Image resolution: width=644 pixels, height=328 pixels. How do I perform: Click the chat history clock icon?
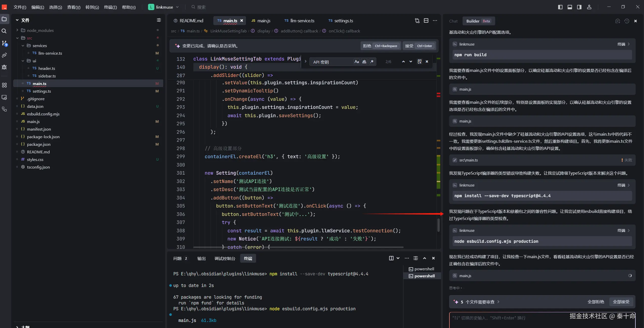click(627, 21)
